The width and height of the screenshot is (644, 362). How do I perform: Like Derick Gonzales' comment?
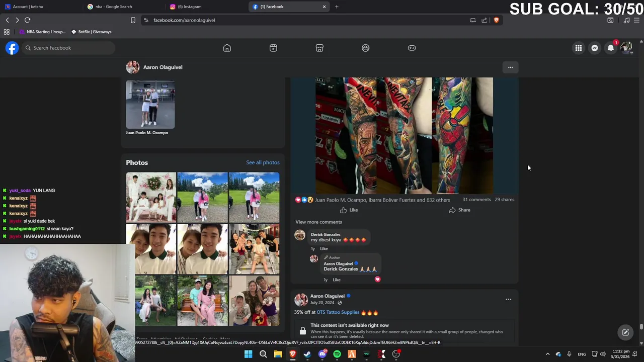324,248
